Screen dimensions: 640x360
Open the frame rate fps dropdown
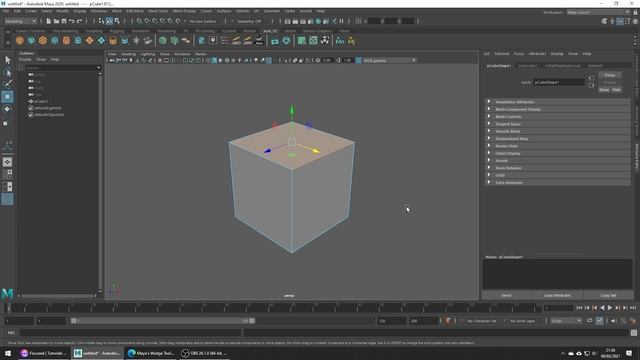point(566,321)
